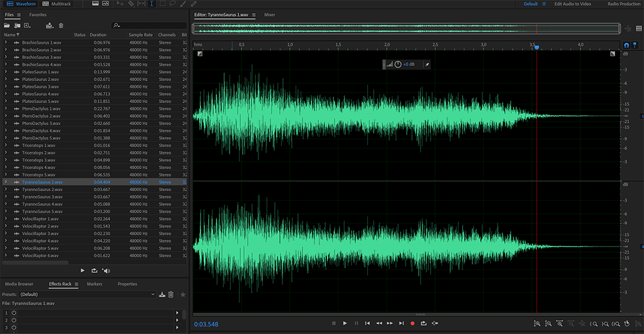Toggle power for effect slot 2
This screenshot has height=334, width=644.
click(14, 320)
